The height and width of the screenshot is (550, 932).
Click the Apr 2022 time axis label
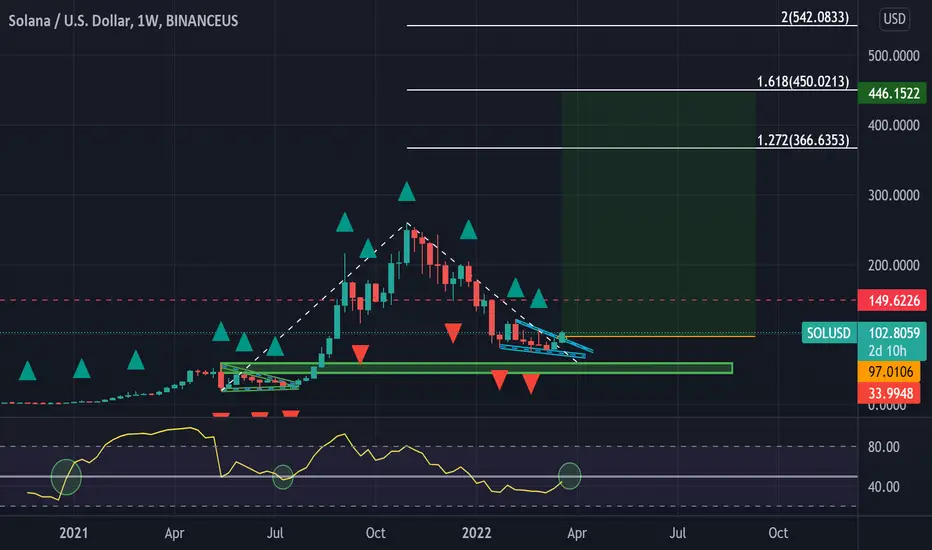pyautogui.click(x=577, y=533)
